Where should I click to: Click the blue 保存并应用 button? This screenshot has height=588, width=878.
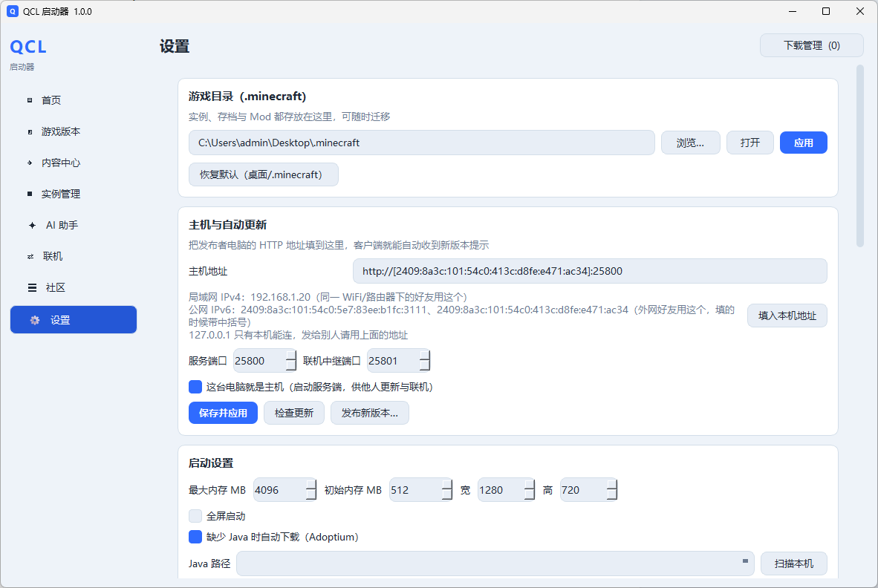pos(223,413)
